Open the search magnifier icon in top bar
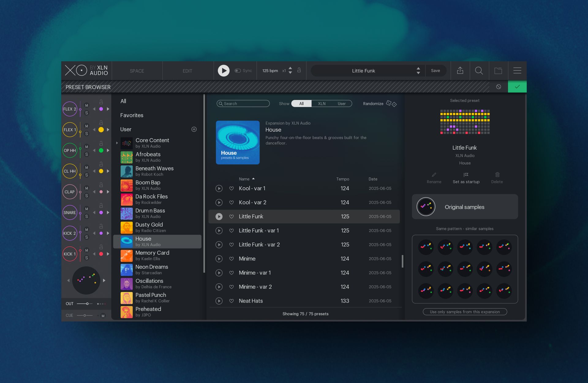 pos(479,71)
